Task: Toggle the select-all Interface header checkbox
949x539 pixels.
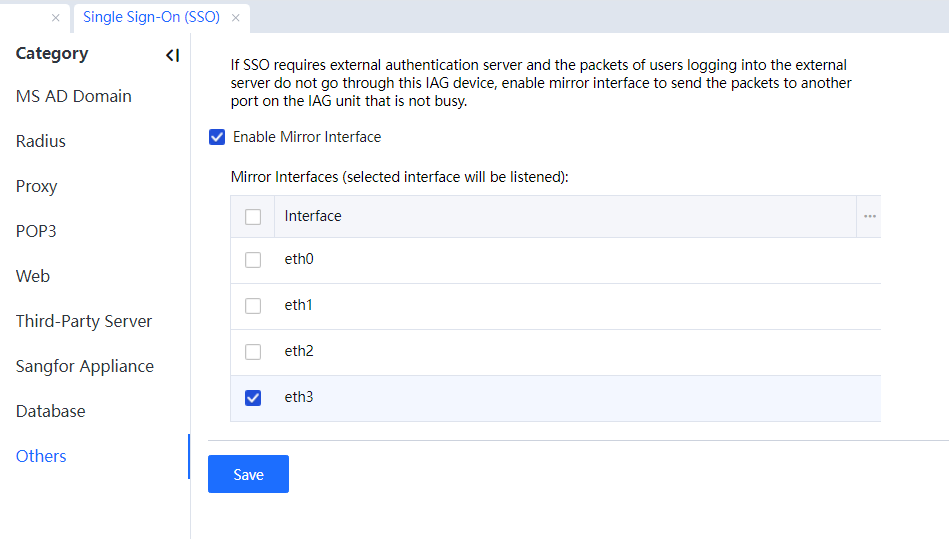Action: click(253, 217)
